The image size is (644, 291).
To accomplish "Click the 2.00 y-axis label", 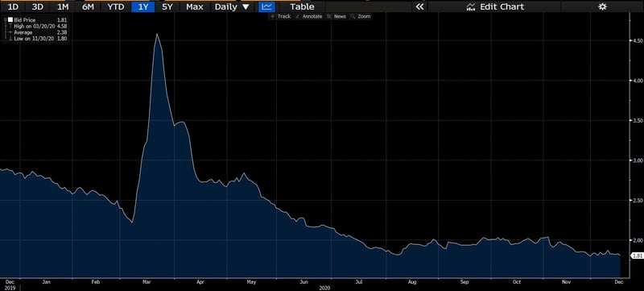I will pyautogui.click(x=637, y=240).
